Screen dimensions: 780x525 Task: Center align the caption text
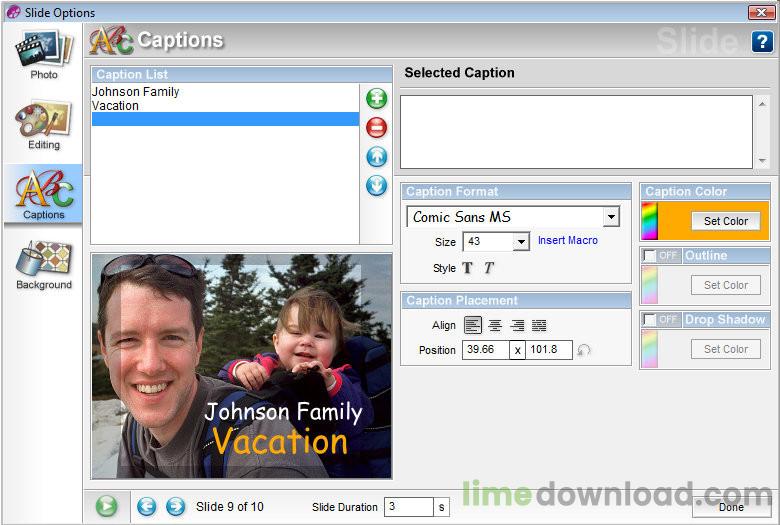495,325
